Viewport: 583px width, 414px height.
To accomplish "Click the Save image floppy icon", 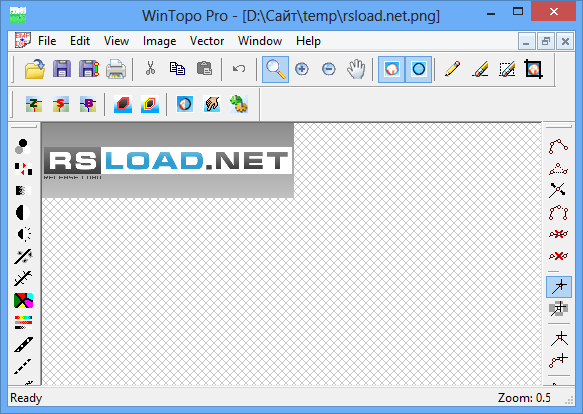I will click(62, 69).
